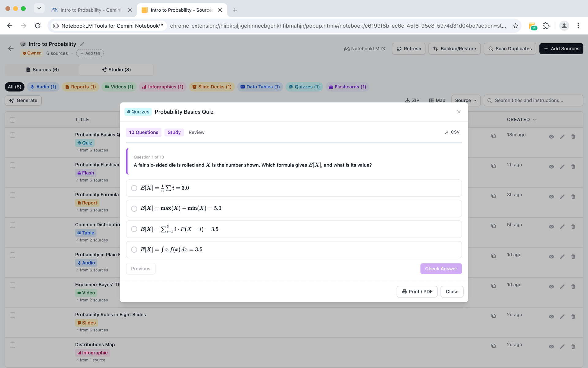Copy the Distributions Map row
The image size is (588, 368).
coord(493,346)
